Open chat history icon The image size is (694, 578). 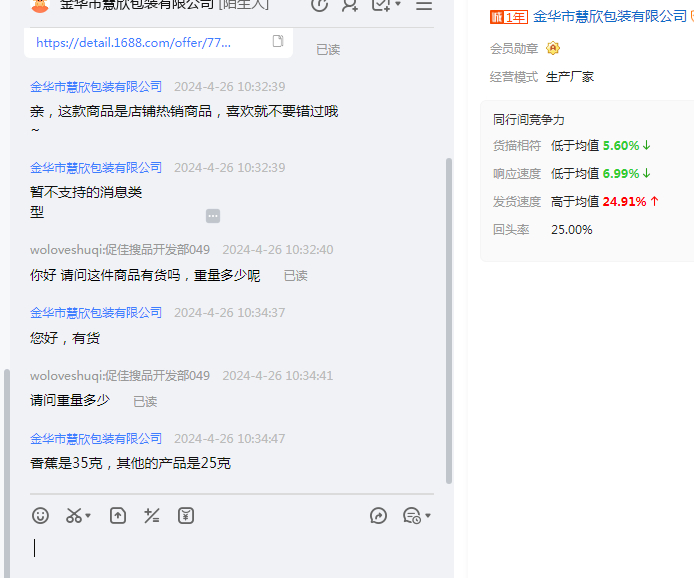click(412, 516)
